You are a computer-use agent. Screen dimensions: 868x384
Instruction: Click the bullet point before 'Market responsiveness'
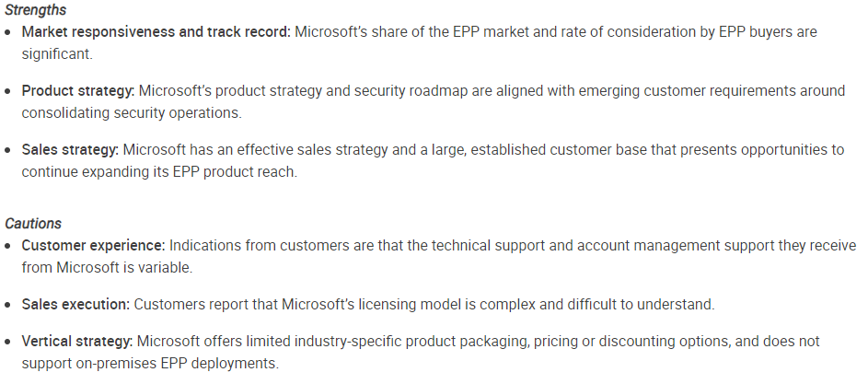9,32
